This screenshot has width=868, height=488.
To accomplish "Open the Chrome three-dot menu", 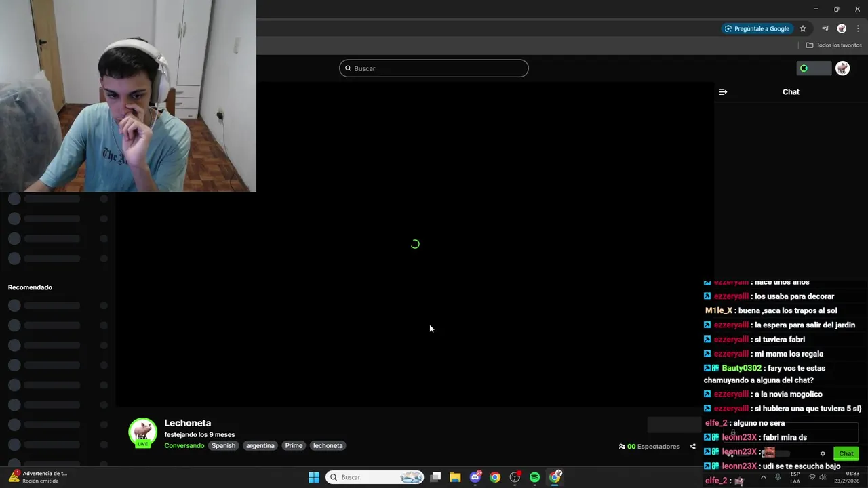I will [x=858, y=28].
